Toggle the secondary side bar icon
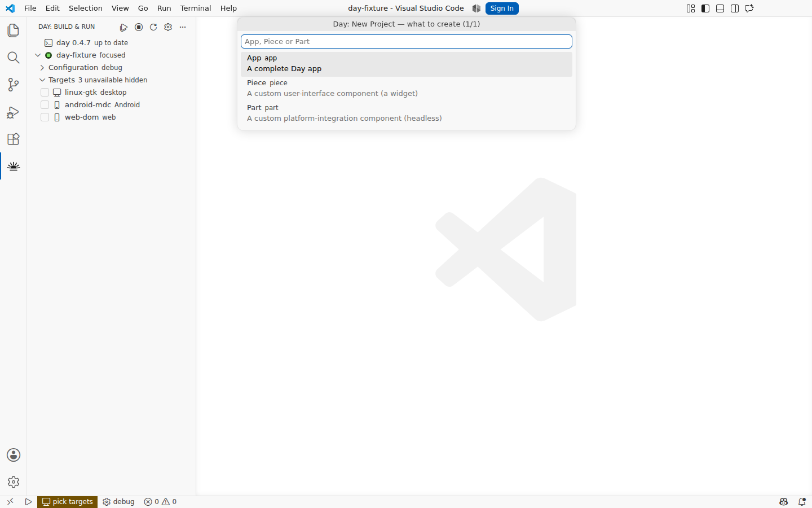The height and width of the screenshot is (508, 812). click(x=735, y=8)
